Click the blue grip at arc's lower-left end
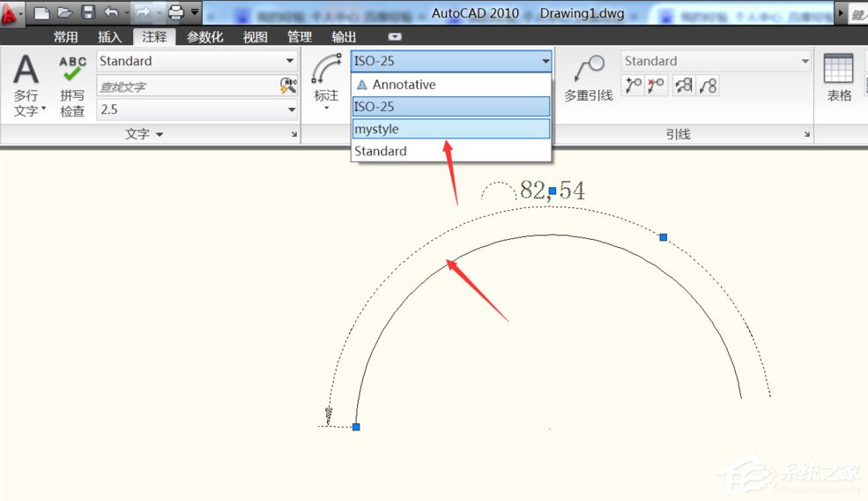The height and width of the screenshot is (501, 868). 356,427
